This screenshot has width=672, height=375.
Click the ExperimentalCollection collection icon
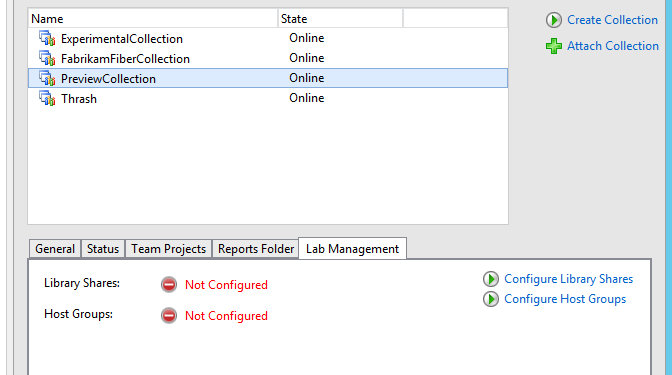click(x=47, y=39)
